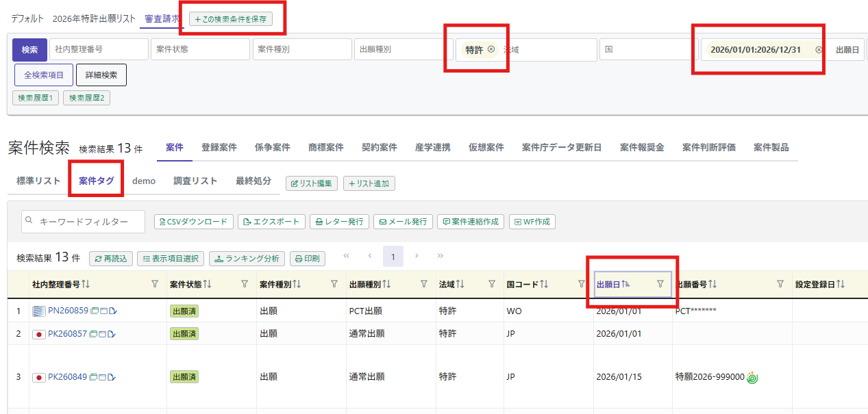This screenshot has height=414, width=868.
Task: Click green status icon beside 特願2026-999000
Action: 752,377
